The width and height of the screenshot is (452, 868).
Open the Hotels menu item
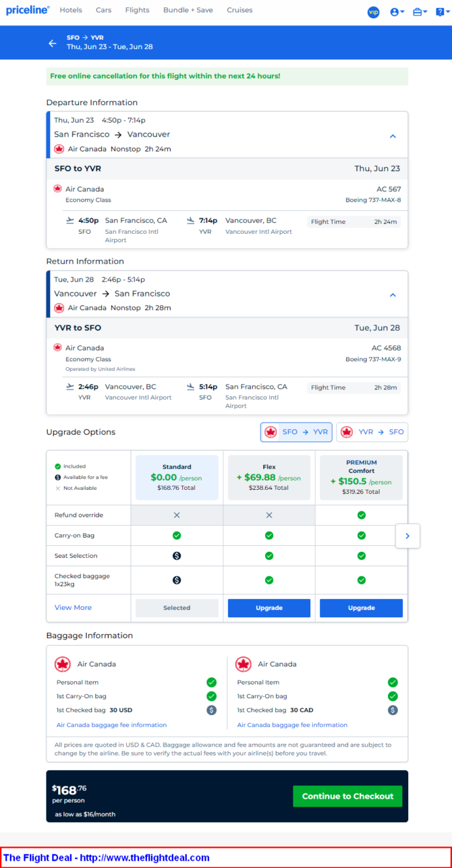coord(71,10)
